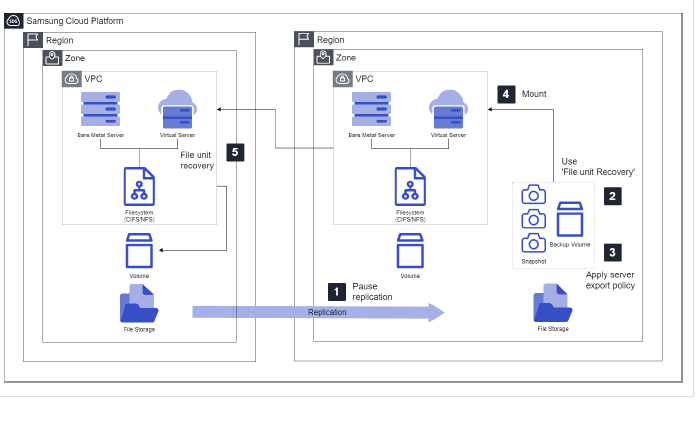The width and height of the screenshot is (699, 423).
Task: Click the left 'Zone' label text
Action: point(75,58)
